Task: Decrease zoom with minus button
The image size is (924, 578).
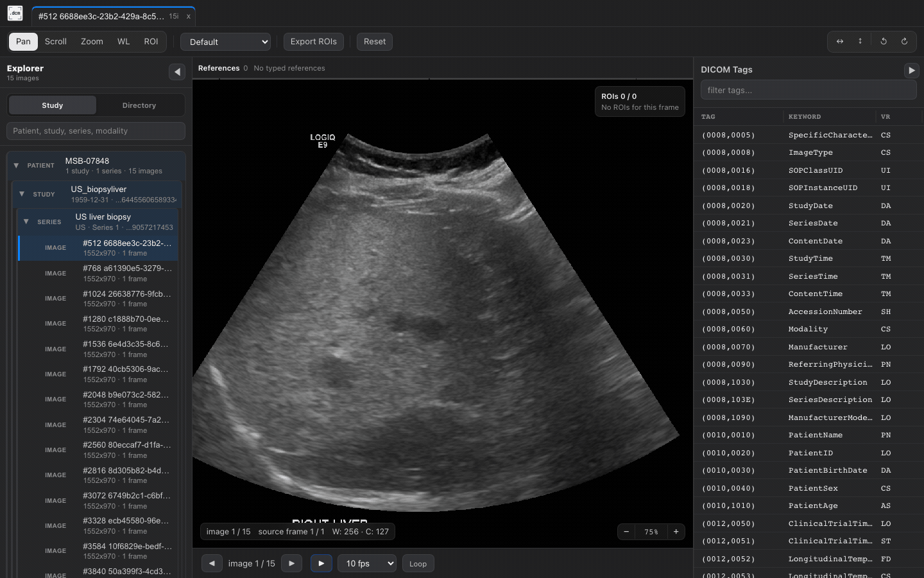Action: [626, 532]
